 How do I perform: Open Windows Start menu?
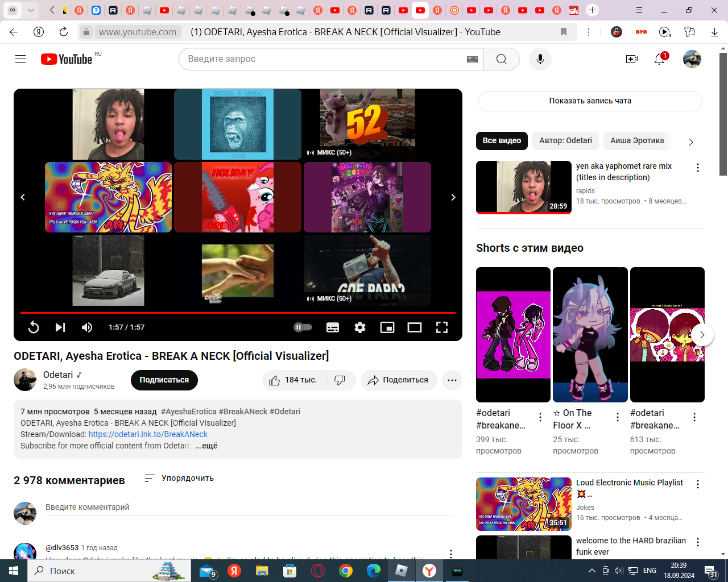tap(14, 571)
